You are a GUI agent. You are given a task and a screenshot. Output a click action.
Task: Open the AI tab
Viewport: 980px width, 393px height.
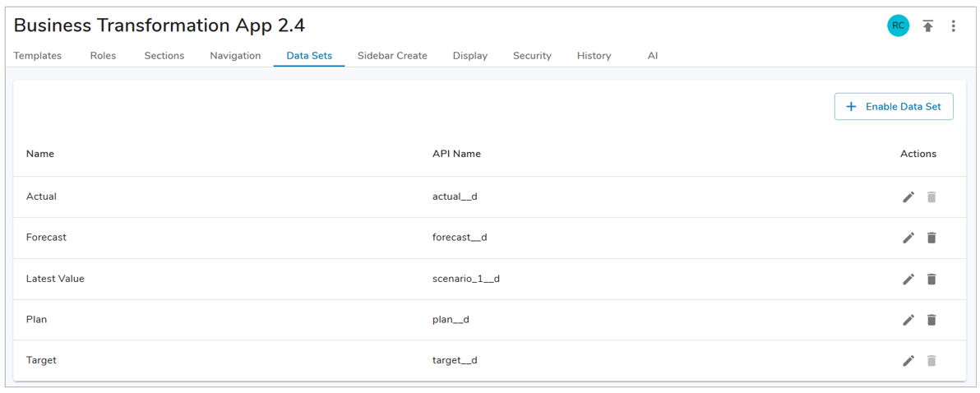tap(652, 56)
